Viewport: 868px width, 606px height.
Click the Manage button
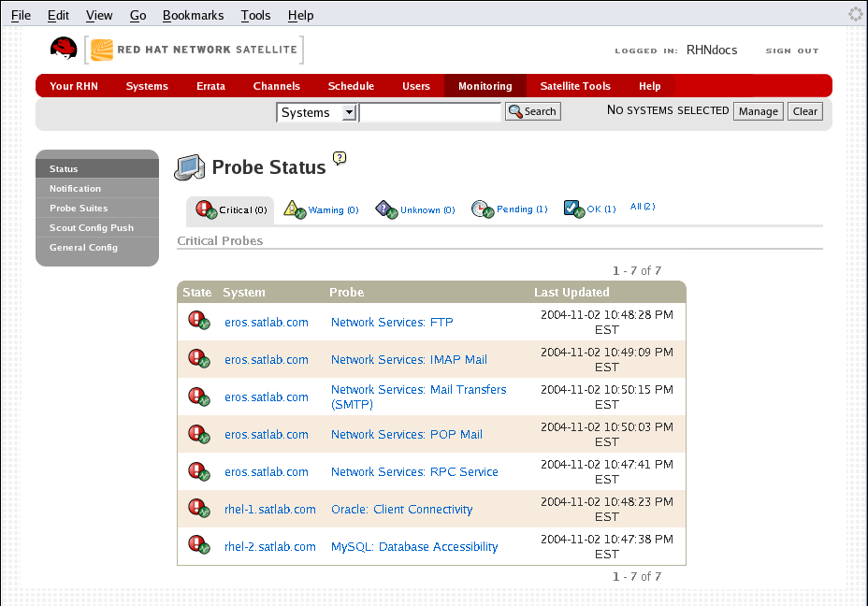[x=758, y=111]
